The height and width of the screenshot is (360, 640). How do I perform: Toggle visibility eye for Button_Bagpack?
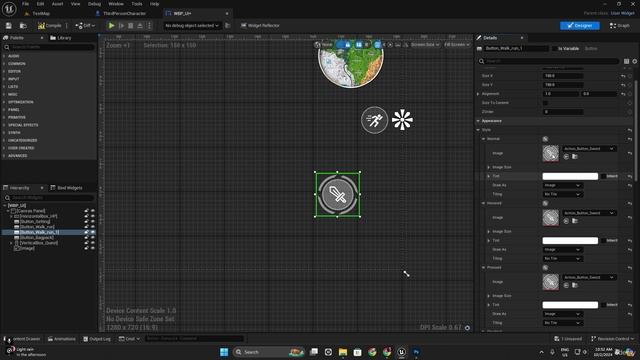[x=93, y=238]
